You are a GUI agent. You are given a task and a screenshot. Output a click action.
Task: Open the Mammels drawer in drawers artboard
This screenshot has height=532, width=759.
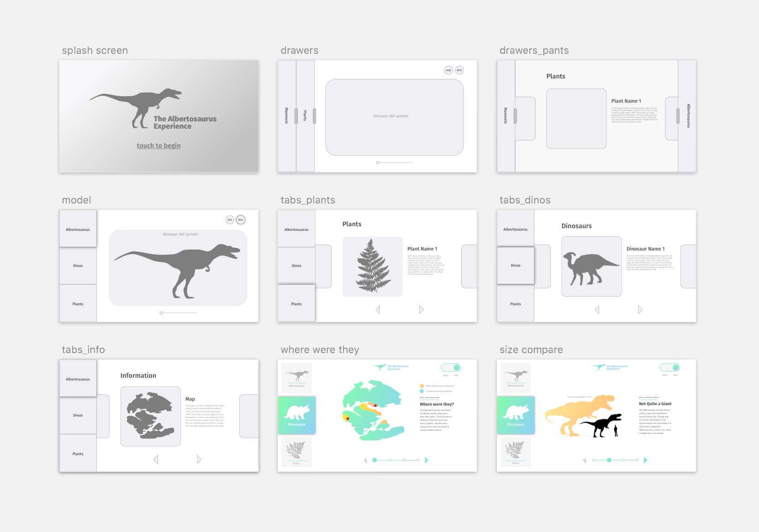[287, 116]
